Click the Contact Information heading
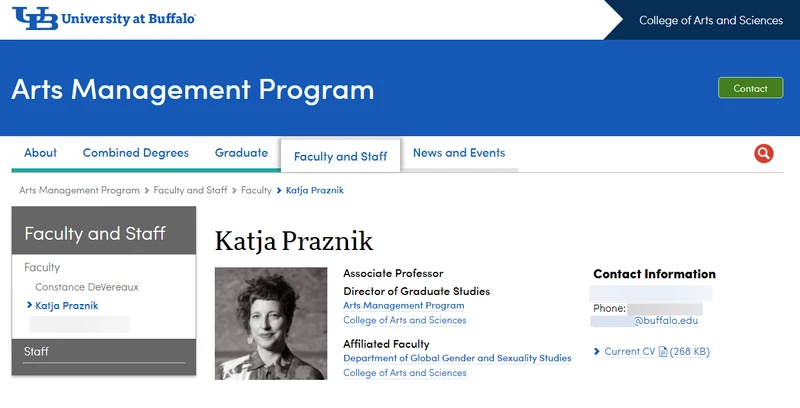The image size is (800, 408). coord(655,274)
